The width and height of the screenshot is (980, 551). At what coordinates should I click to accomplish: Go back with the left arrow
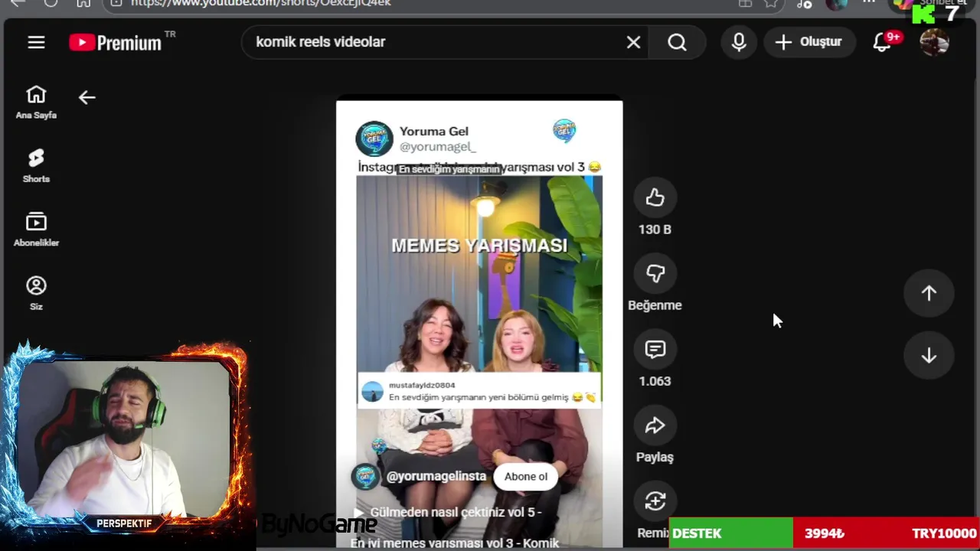(x=87, y=97)
